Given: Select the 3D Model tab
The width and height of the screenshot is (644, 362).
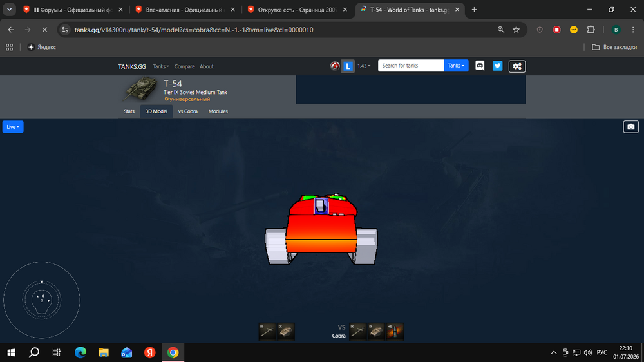Looking at the screenshot, I should (156, 111).
